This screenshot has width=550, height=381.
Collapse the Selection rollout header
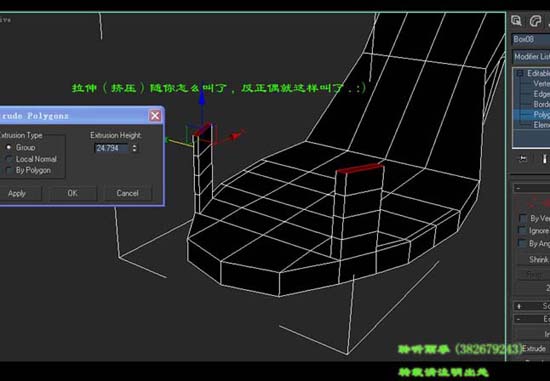click(x=532, y=188)
